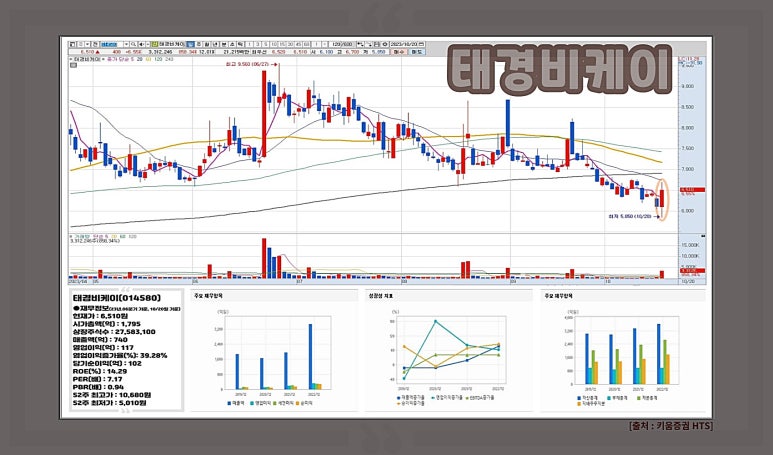
Task: Click the green icon before stock name
Action: coord(155,44)
